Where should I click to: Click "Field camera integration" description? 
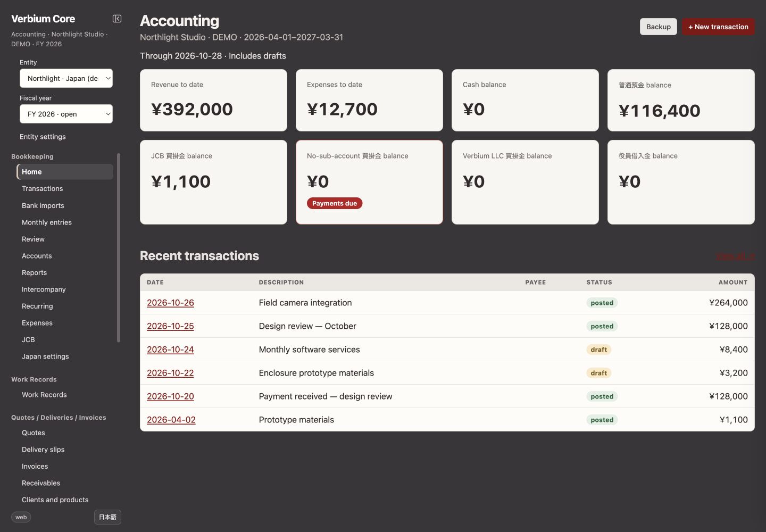[x=305, y=303]
